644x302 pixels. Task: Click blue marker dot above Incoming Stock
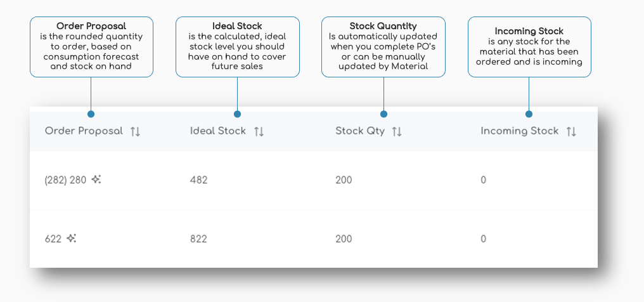pos(529,114)
